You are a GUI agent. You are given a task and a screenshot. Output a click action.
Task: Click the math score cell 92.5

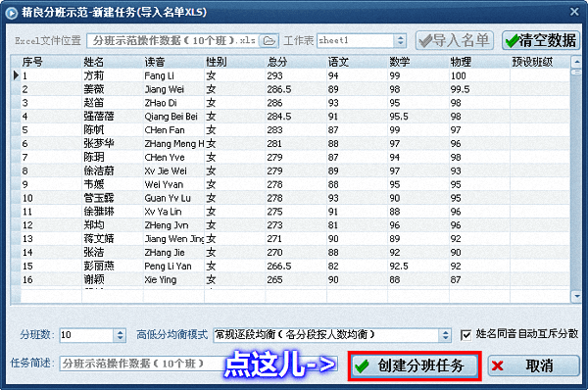coord(417,266)
